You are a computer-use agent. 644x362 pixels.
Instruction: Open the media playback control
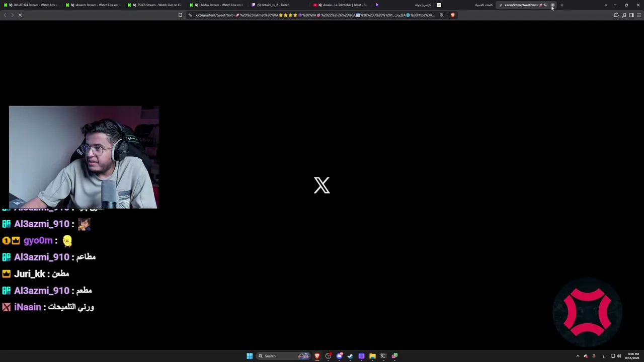tap(624, 15)
